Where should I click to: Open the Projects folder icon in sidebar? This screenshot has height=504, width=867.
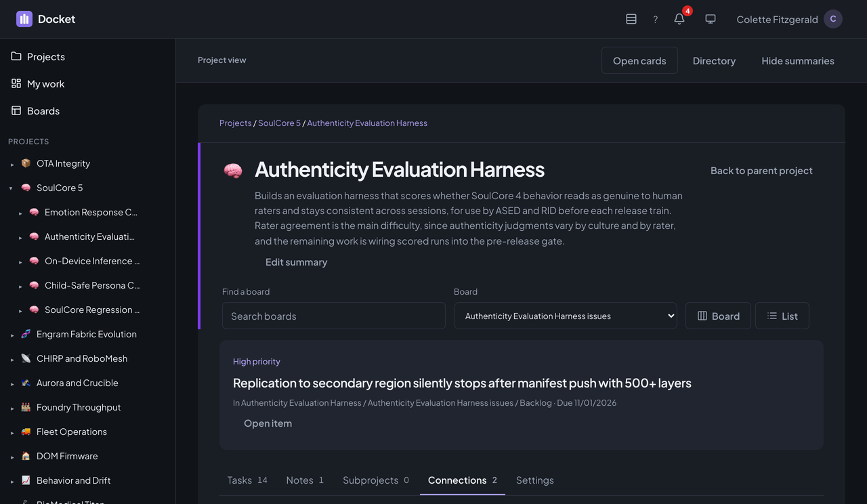click(16, 56)
